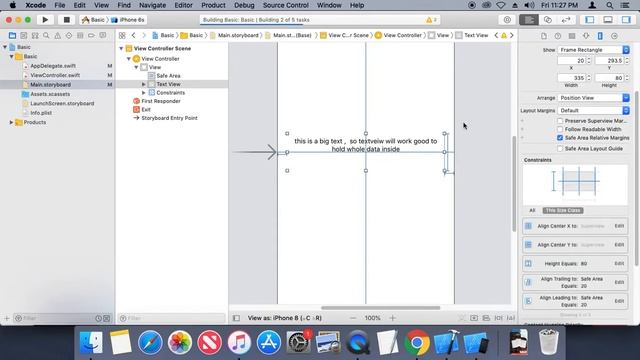The height and width of the screenshot is (360, 640).
Task: Edit the Align Leading to Safe Area constraint
Action: pyautogui.click(x=619, y=301)
